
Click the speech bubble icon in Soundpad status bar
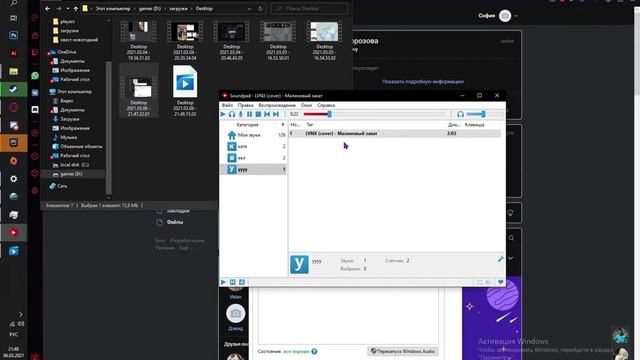[x=500, y=282]
